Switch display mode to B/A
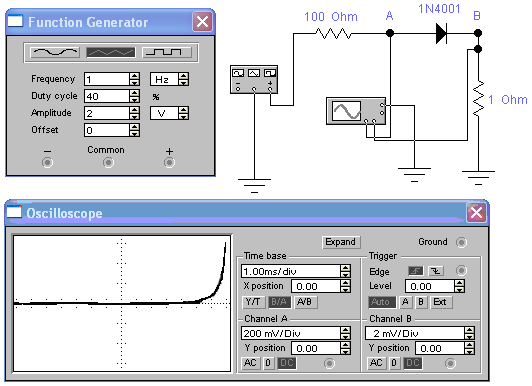 click(279, 302)
